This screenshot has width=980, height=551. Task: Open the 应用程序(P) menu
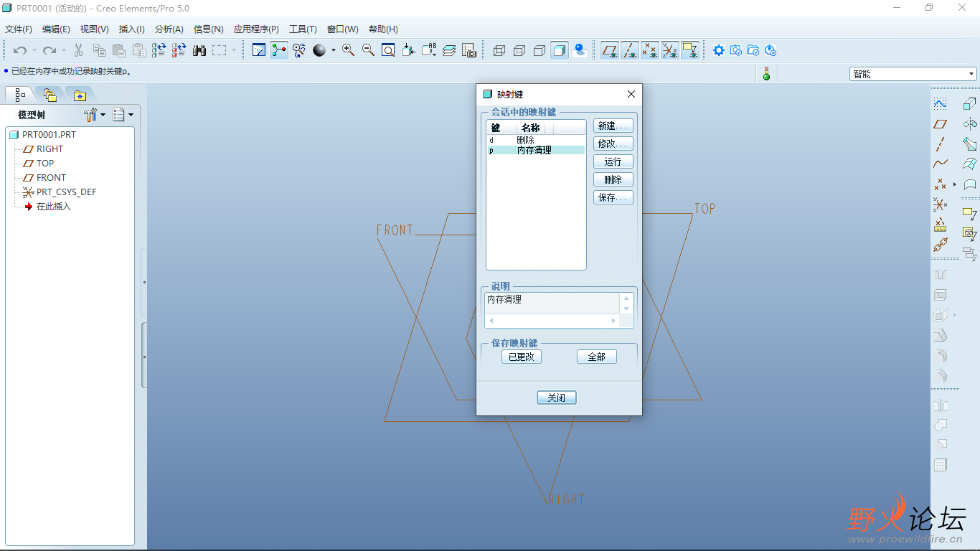coord(256,29)
